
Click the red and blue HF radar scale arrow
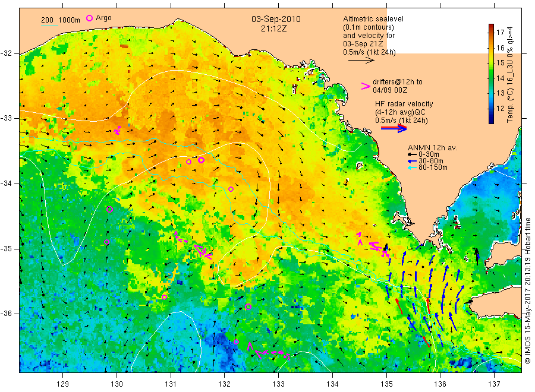point(394,128)
